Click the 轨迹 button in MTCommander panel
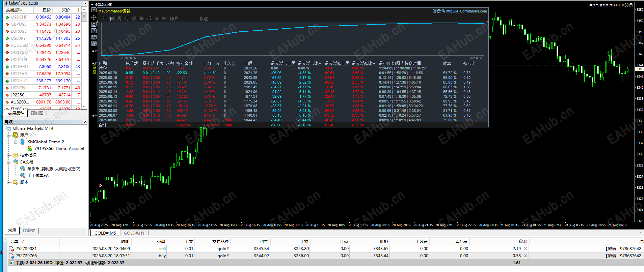This screenshot has height=272, width=644. click(204, 19)
